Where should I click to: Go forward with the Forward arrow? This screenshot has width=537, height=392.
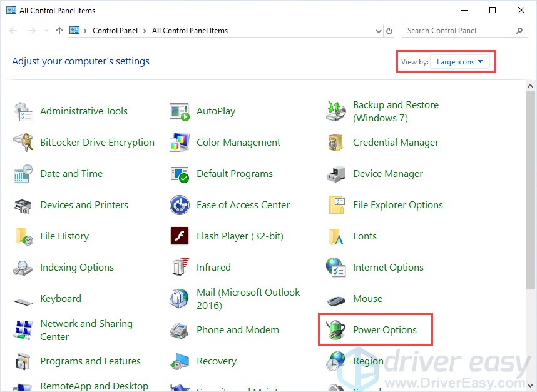pos(31,31)
